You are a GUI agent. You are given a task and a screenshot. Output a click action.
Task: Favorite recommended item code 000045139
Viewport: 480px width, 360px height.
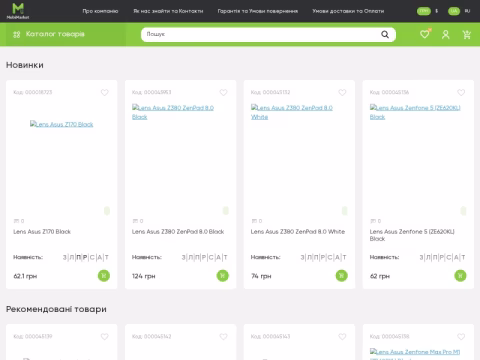(x=105, y=337)
